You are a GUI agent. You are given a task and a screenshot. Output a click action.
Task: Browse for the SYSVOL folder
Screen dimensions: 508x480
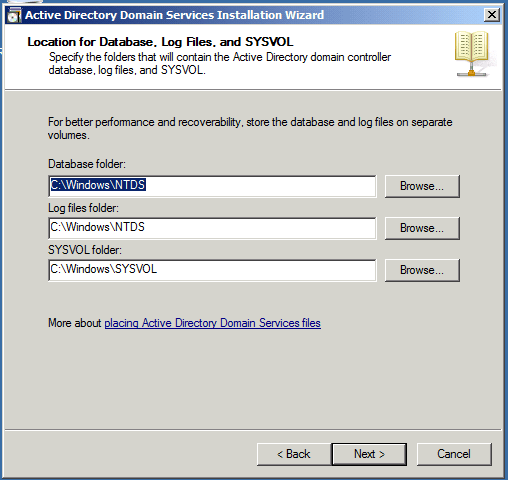[x=422, y=270]
